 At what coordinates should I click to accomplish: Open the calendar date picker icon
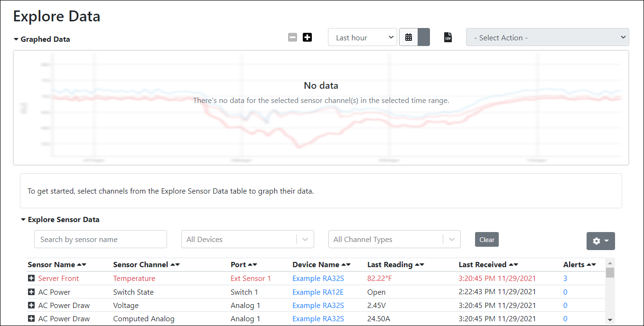pyautogui.click(x=409, y=37)
